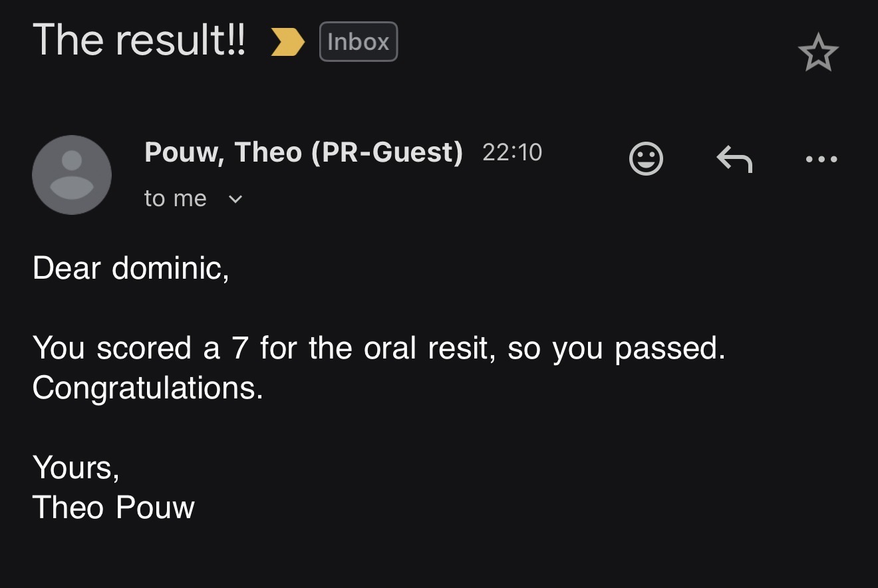Open the three-dot more options menu
This screenshot has width=878, height=588.
(821, 159)
